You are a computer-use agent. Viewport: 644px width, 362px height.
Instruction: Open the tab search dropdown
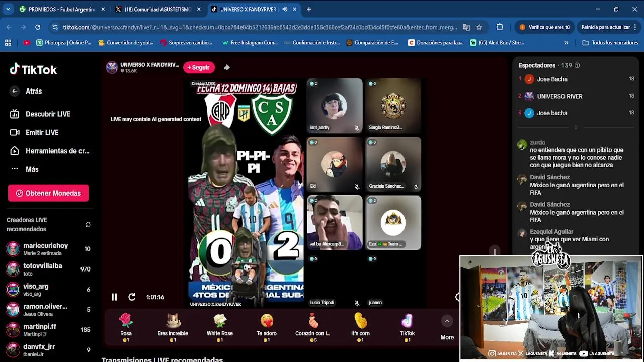[8, 9]
